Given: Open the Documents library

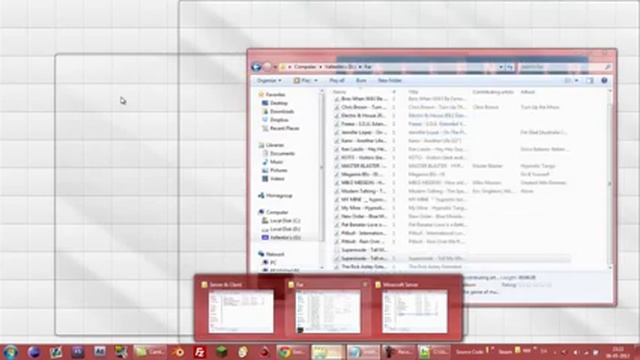Looking at the screenshot, I should pyautogui.click(x=282, y=153).
